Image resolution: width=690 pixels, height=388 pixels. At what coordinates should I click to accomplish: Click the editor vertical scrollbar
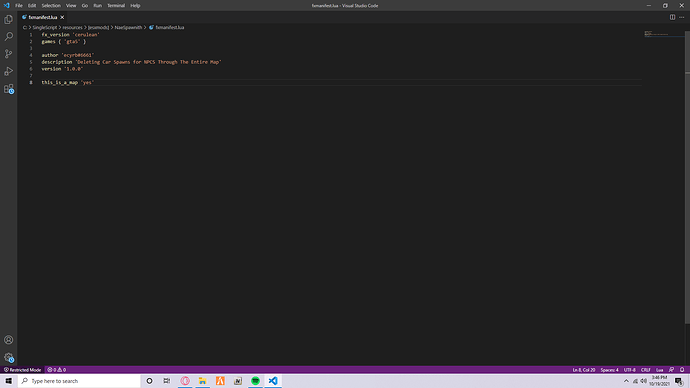tap(687, 176)
